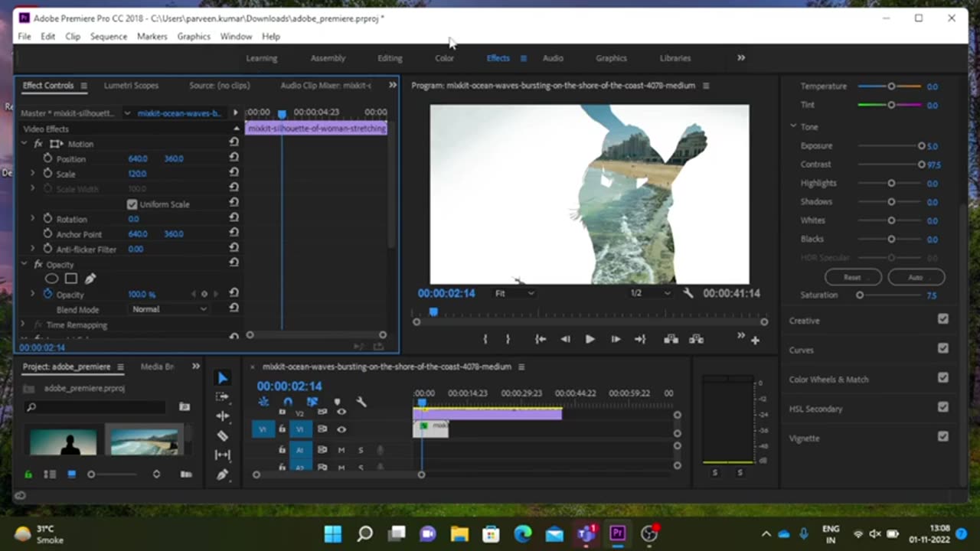Open timeline display settings wrench
Viewport: 980px width, 551px height.
tap(361, 402)
